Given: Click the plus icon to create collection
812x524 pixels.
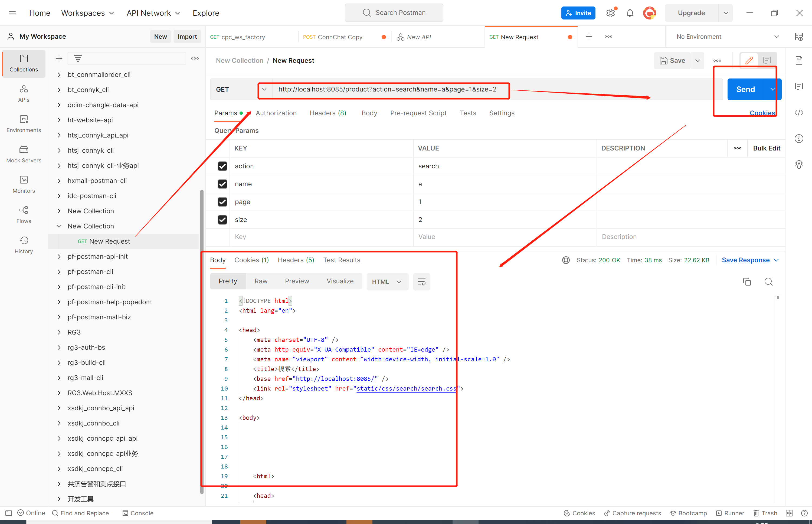Looking at the screenshot, I should [59, 58].
